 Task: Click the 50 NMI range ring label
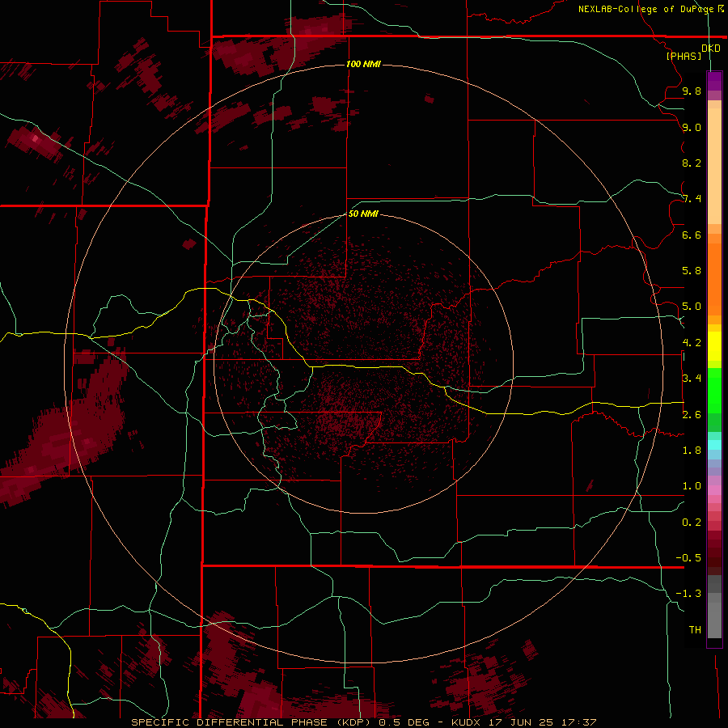[x=363, y=214]
